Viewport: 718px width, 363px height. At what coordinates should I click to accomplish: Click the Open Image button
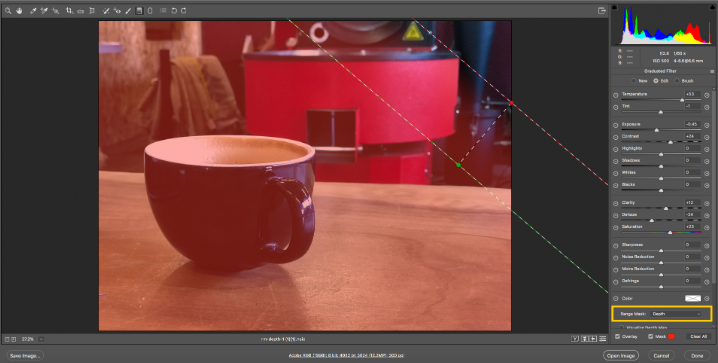tap(621, 356)
